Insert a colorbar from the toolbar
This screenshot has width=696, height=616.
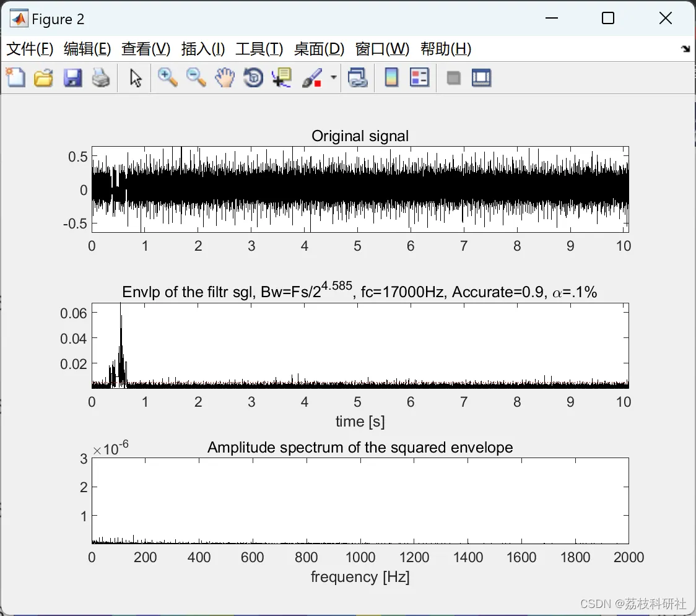(x=391, y=78)
